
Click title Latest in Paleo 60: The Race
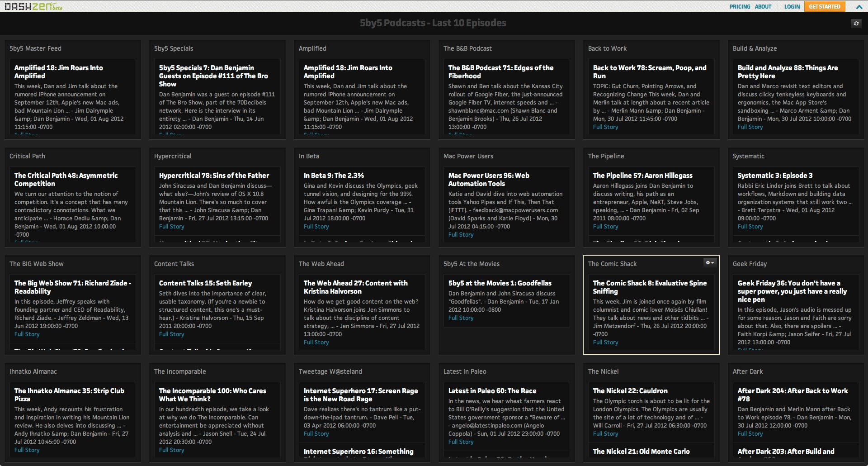[x=492, y=391]
